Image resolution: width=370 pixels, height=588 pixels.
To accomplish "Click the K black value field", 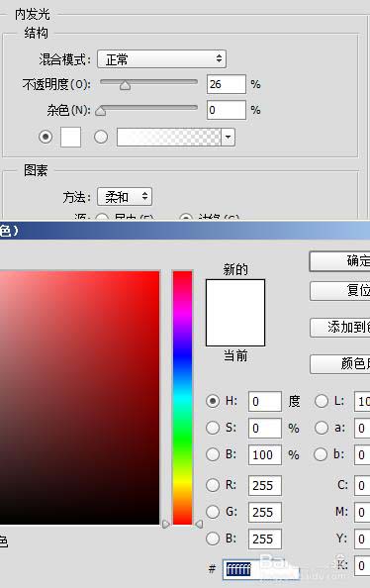I will 362,565.
